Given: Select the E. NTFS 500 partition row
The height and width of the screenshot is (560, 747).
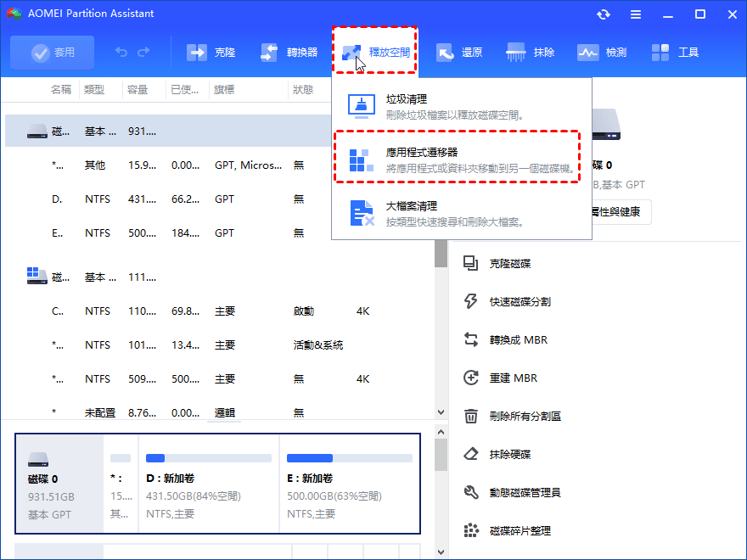Looking at the screenshot, I should 169,232.
